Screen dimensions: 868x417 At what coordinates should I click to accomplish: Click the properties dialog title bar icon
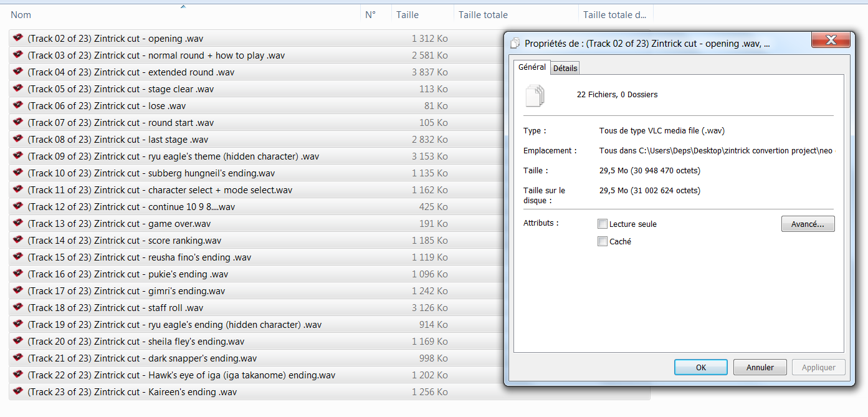point(515,43)
